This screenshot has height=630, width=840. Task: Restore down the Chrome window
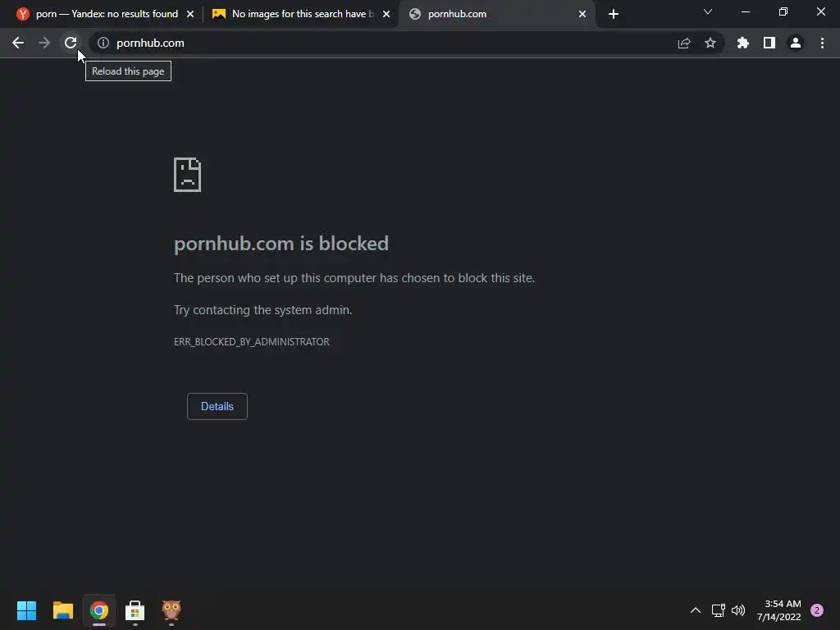pyautogui.click(x=783, y=11)
